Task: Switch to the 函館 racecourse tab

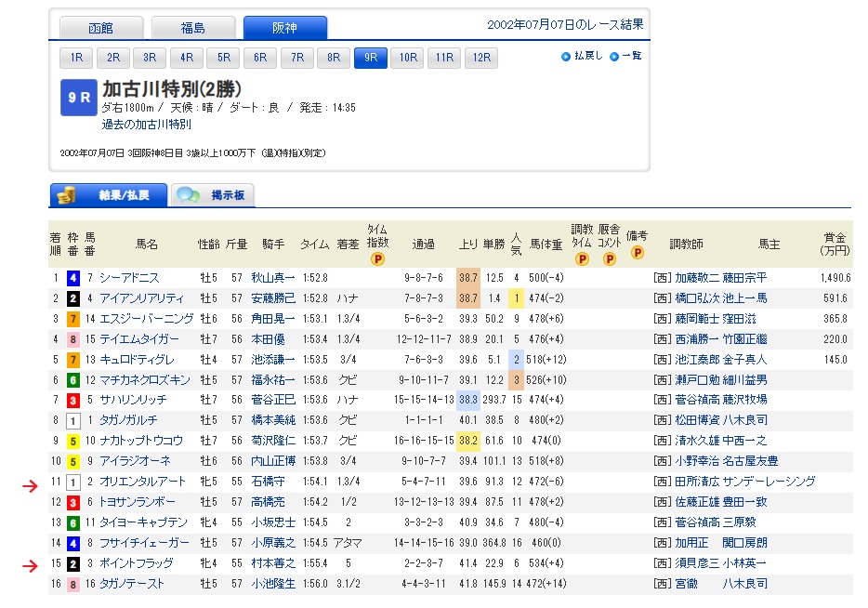Action: tap(101, 28)
